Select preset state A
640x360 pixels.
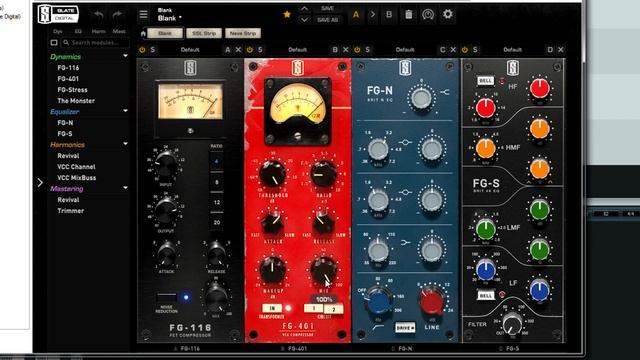click(356, 15)
